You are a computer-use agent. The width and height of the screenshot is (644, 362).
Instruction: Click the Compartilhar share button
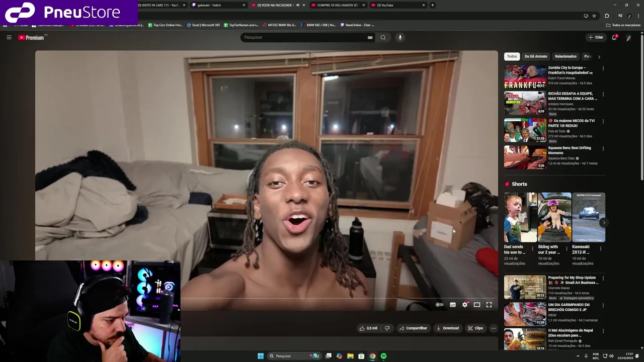(413, 328)
